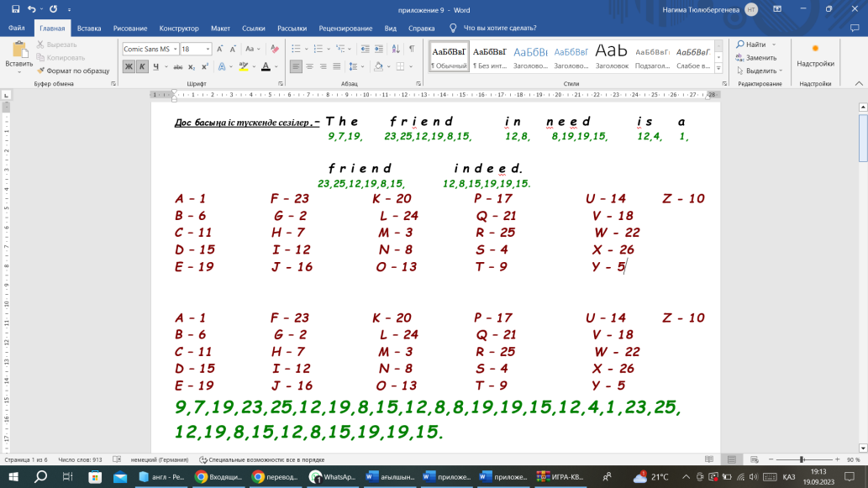Viewport: 868px width, 488px height.
Task: Apply strikethrough formatting
Action: [x=177, y=66]
